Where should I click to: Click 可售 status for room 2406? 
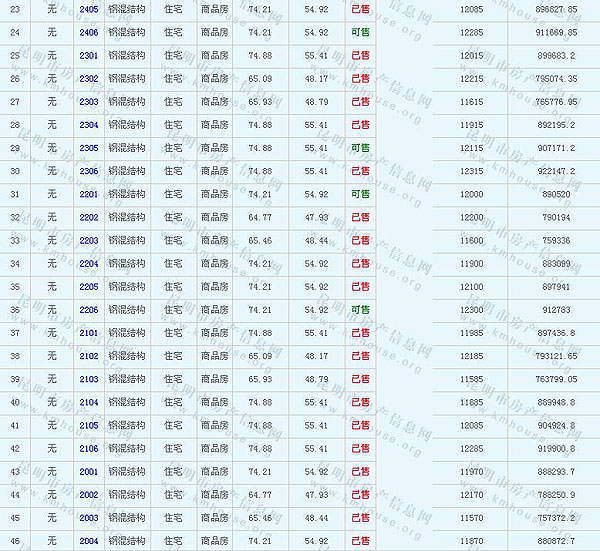pos(360,32)
